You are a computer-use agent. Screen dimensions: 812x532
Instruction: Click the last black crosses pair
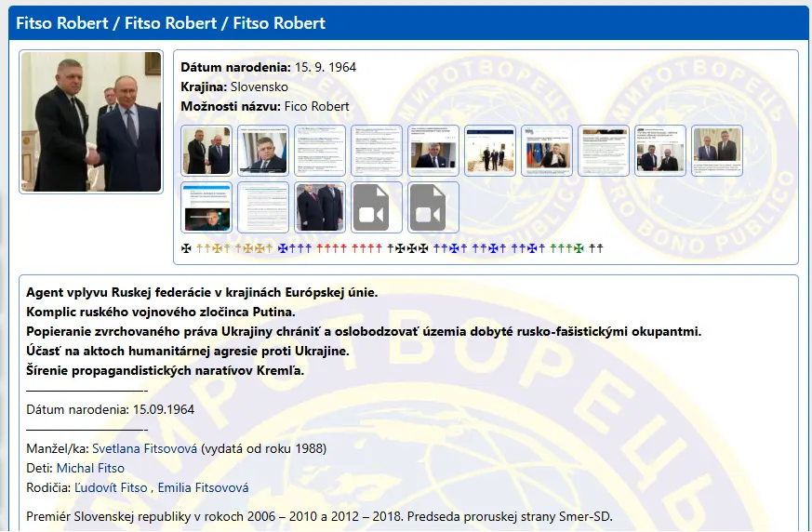coord(596,248)
